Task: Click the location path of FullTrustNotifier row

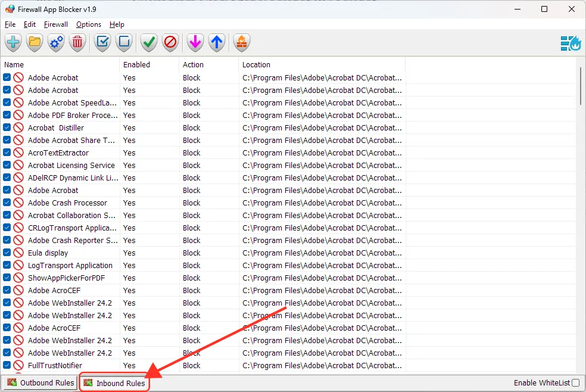Action: pos(322,365)
